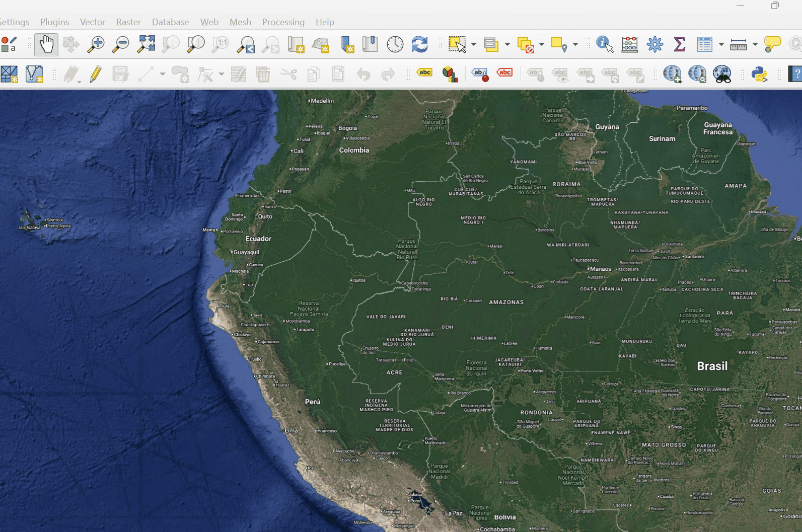Expand the Attribute Table dropdown arrow
Viewport: 802px width, 532px height.
pos(721,44)
